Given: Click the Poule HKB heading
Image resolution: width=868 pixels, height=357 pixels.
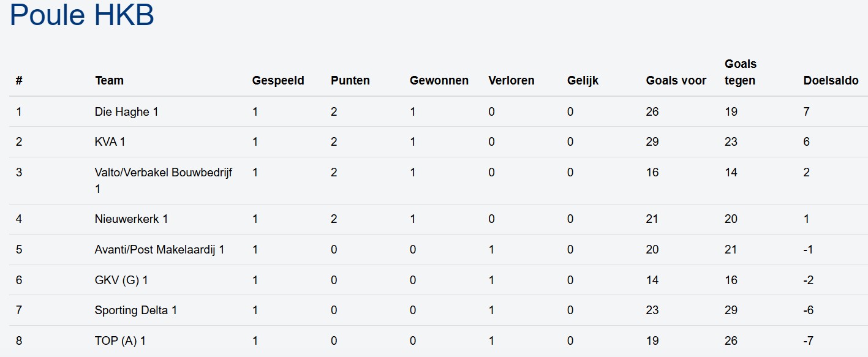Looking at the screenshot, I should [x=82, y=15].
